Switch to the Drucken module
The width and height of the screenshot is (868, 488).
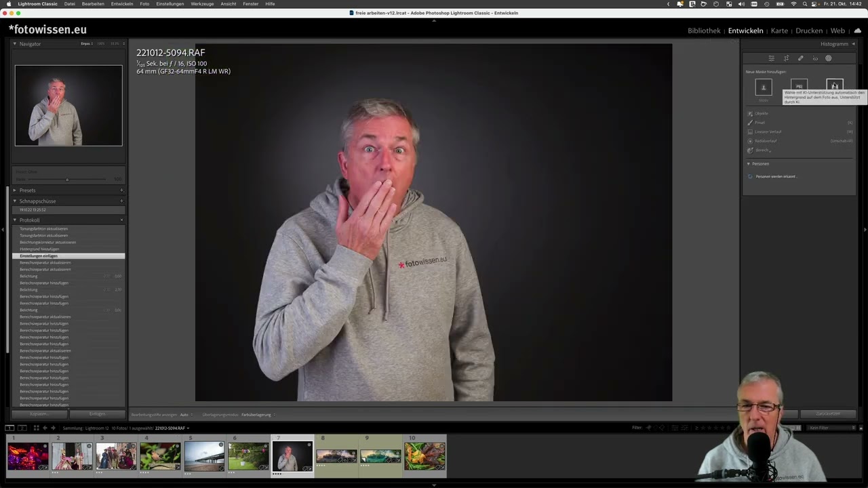click(809, 30)
